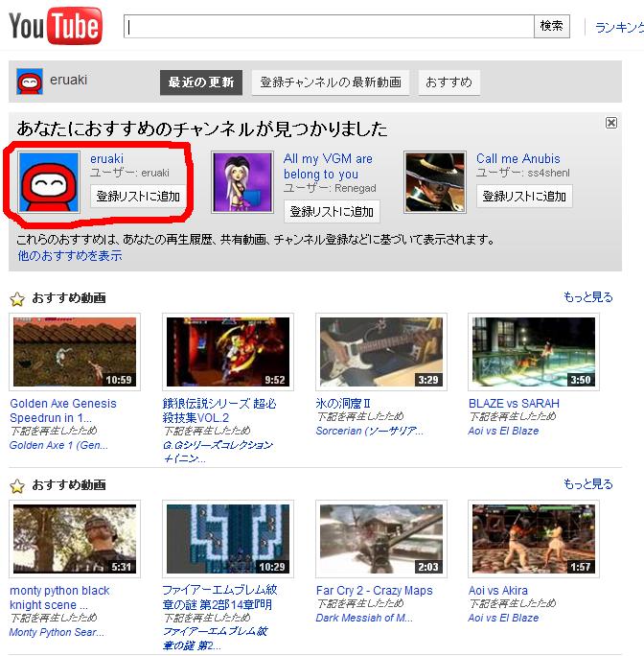Click the YouTube logo

[56, 26]
